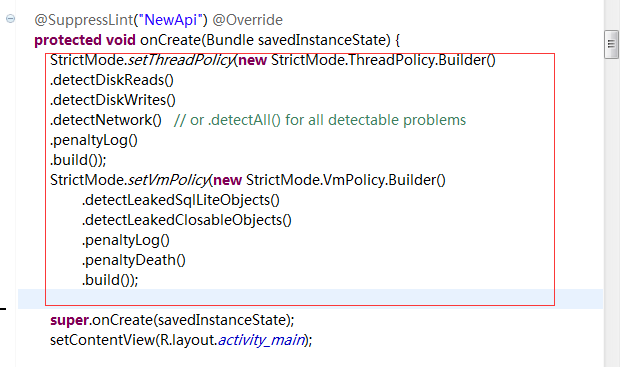Screen dimensions: 620x367
Task: Click the indented .build()); line
Action: [x=110, y=280]
